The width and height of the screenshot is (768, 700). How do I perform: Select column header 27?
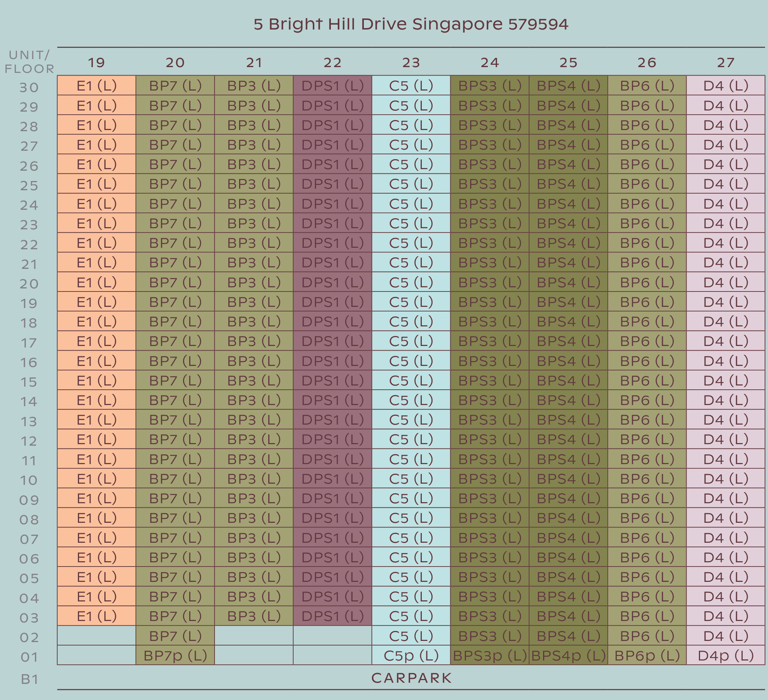(725, 63)
